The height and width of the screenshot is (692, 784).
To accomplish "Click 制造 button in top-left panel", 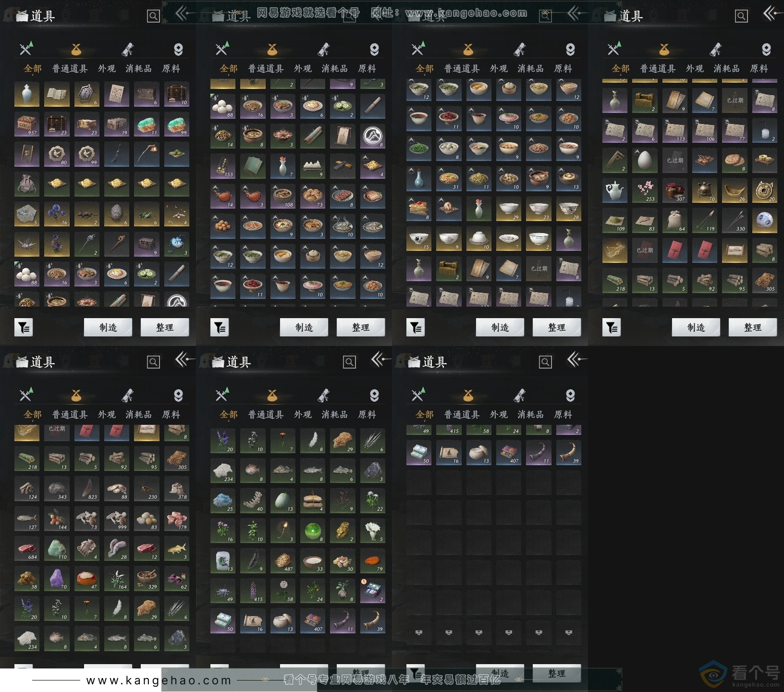I will coord(108,327).
